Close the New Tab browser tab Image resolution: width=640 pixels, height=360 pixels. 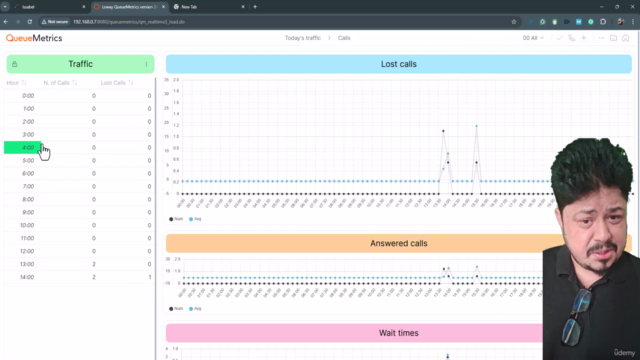click(x=243, y=7)
